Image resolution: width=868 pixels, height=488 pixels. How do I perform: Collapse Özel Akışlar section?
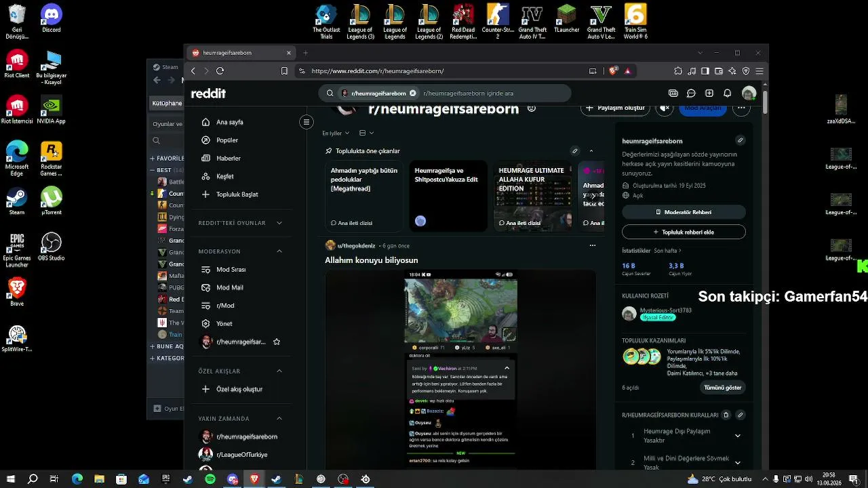pos(279,371)
